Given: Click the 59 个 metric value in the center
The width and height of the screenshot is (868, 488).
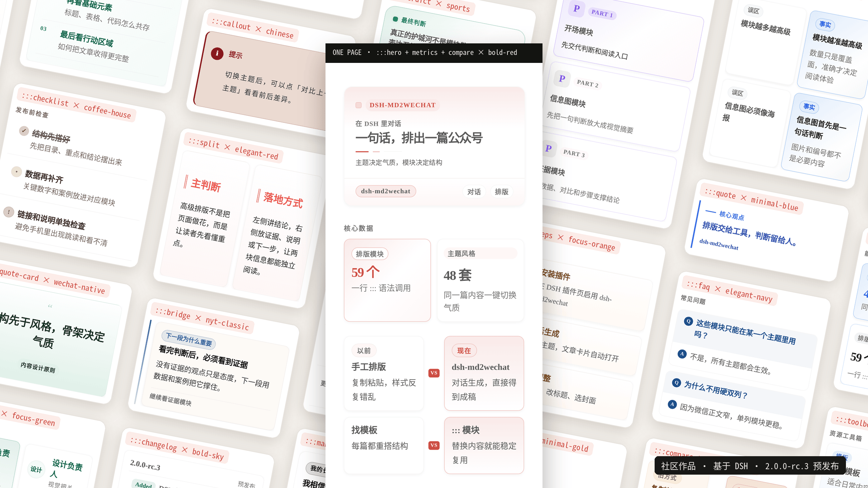Looking at the screenshot, I should pos(366,272).
